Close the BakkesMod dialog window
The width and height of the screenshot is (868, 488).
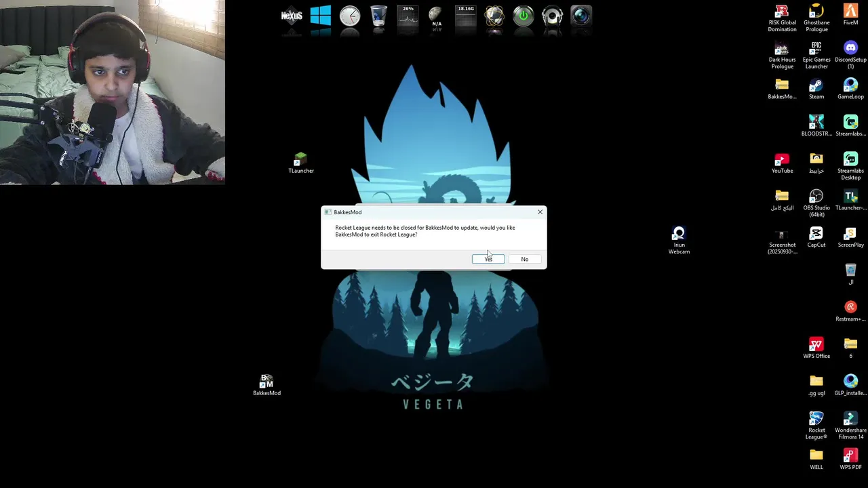pos(540,212)
